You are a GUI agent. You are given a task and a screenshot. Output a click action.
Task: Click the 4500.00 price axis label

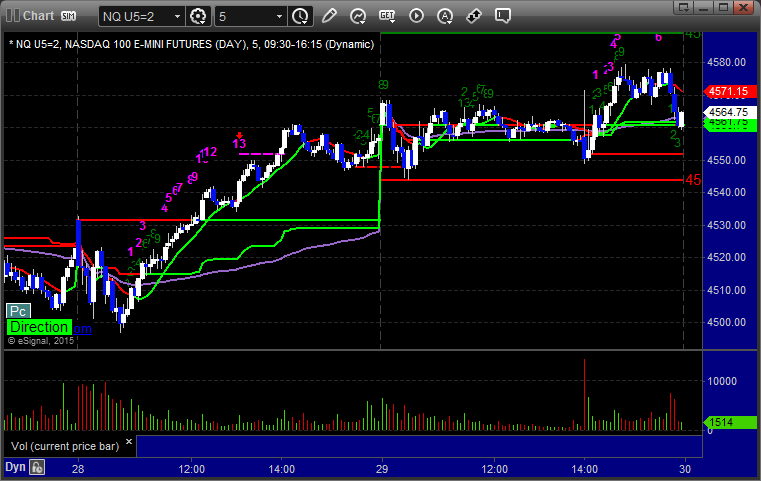(x=726, y=322)
